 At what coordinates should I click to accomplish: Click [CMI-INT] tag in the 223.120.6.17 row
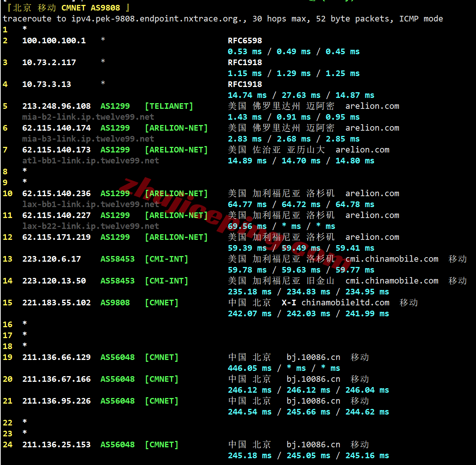click(x=166, y=259)
